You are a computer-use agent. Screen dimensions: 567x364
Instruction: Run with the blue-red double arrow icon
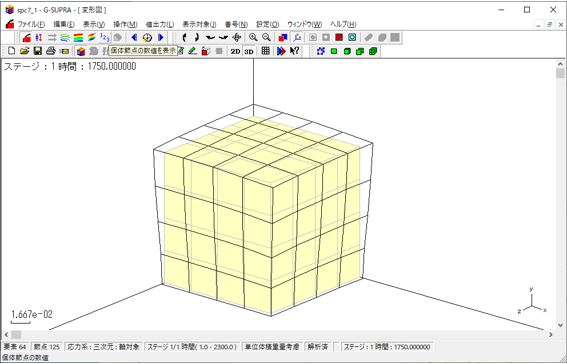[x=281, y=51]
